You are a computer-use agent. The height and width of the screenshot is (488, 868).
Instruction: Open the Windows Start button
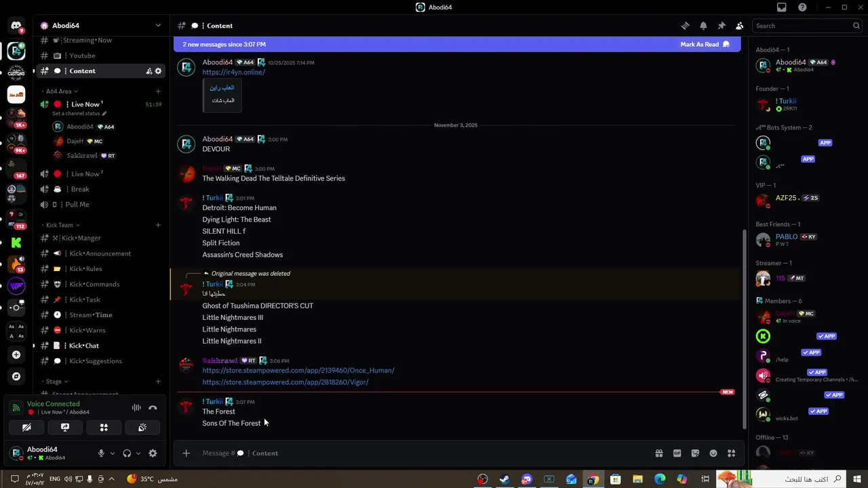tap(858, 479)
